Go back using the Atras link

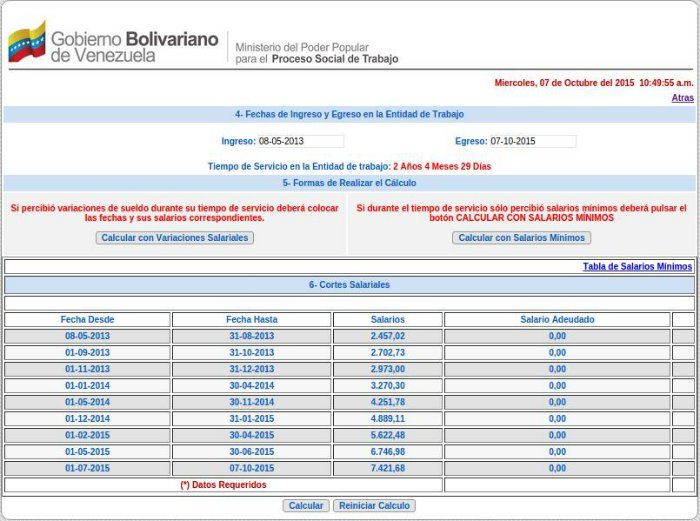pyautogui.click(x=683, y=98)
